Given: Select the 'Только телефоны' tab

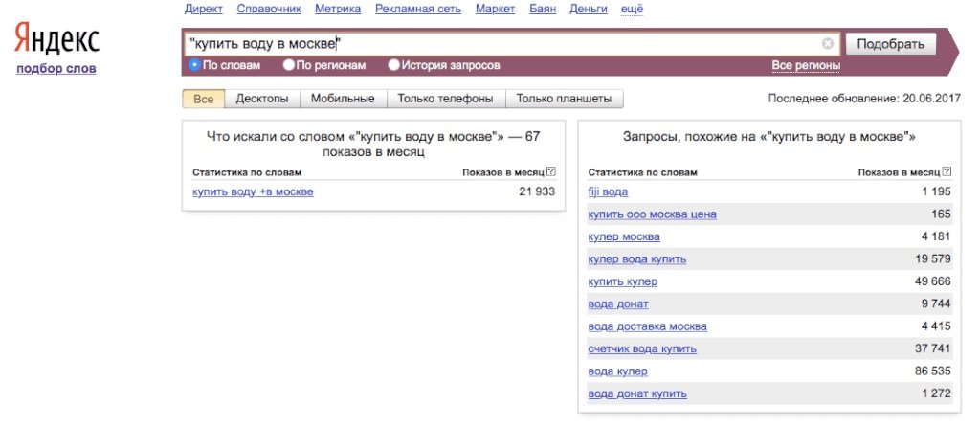Looking at the screenshot, I should (x=445, y=99).
